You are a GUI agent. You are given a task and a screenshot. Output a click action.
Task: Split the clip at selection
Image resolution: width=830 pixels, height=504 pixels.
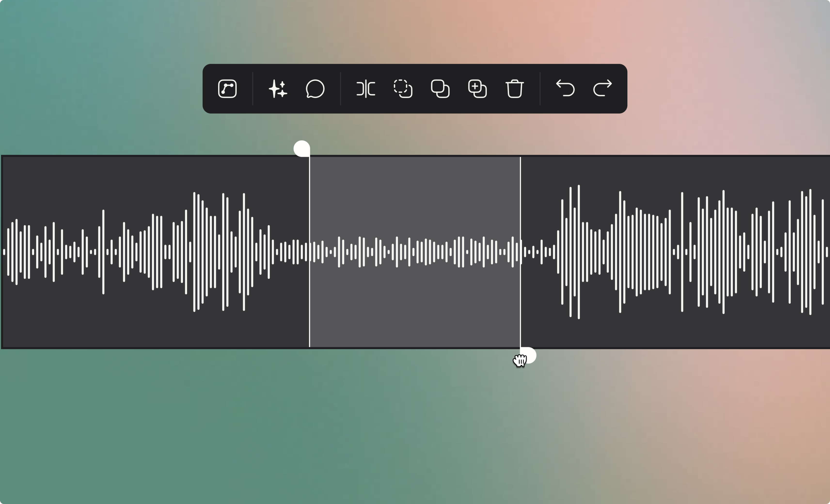366,89
